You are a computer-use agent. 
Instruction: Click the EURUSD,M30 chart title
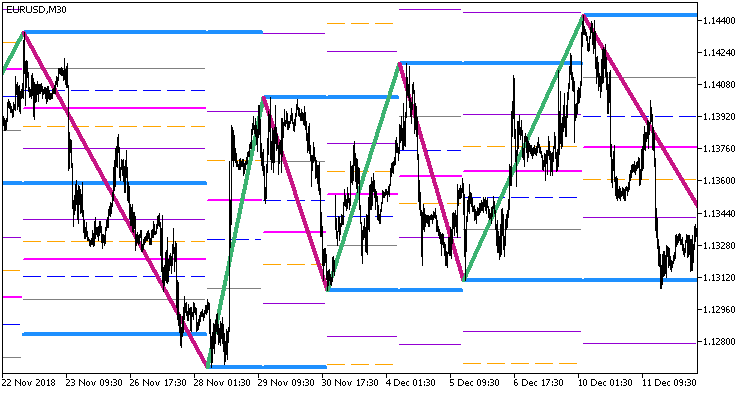36,10
